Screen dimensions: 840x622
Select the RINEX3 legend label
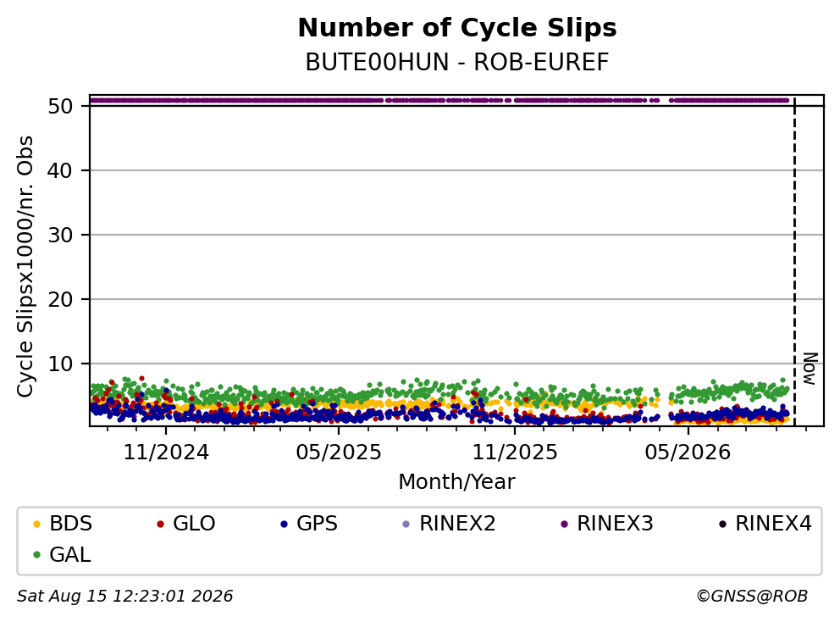coord(615,524)
